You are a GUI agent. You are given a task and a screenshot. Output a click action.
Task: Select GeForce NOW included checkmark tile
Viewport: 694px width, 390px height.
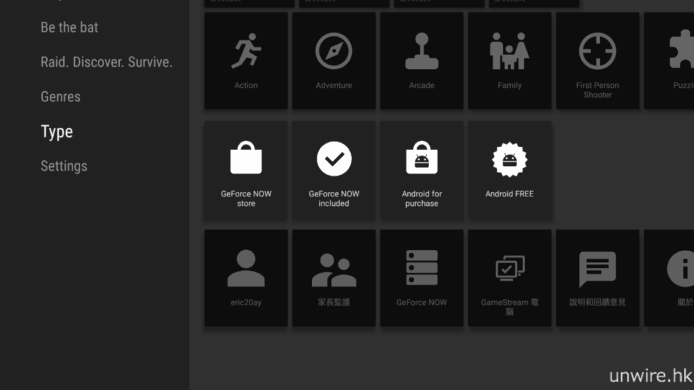[334, 171]
